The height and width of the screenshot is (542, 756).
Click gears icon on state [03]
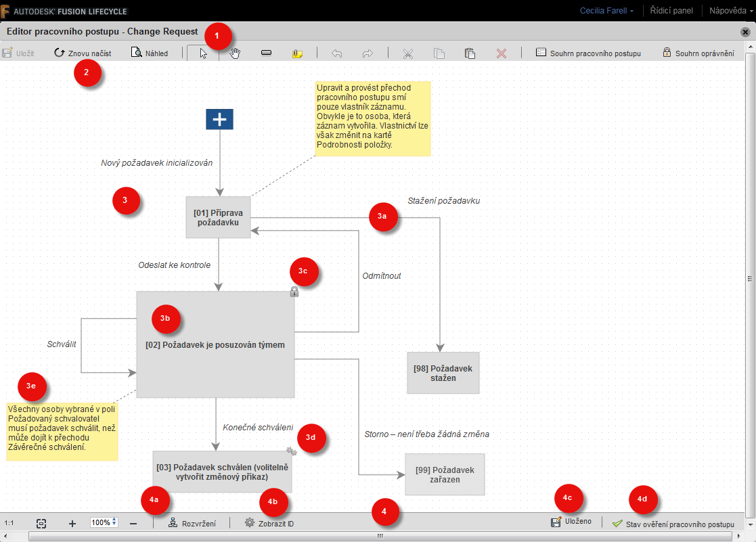(x=291, y=451)
